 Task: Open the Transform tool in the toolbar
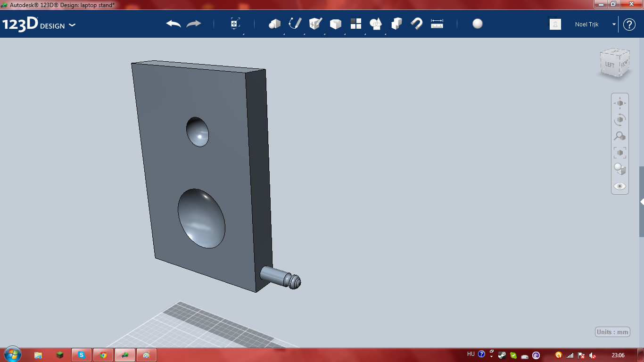(235, 24)
